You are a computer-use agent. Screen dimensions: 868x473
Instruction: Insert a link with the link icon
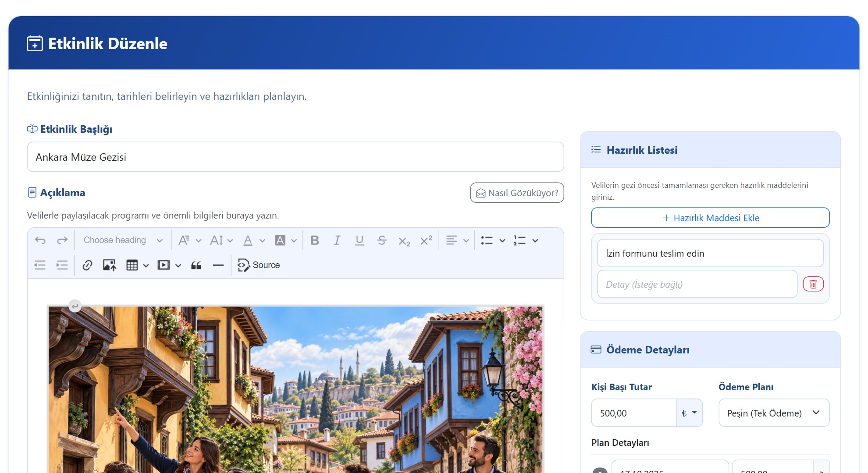(x=87, y=265)
